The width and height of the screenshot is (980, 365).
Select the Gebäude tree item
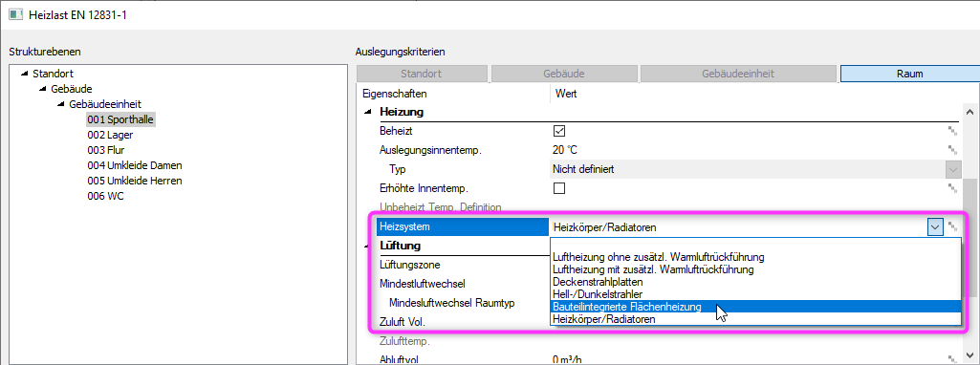(72, 90)
